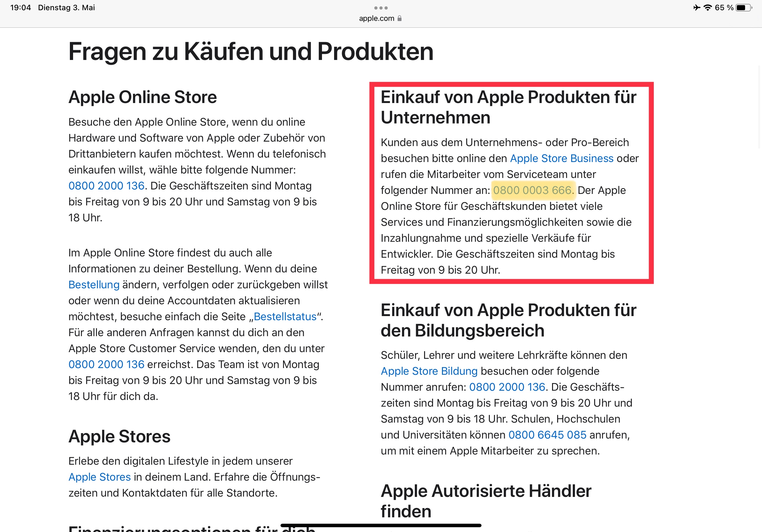
Task: Tap 0800 2000 136 in Bildungsbereich section
Action: (x=507, y=387)
